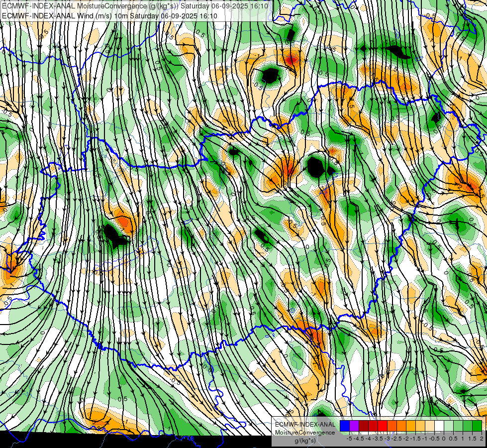
Task: Click the legend tick value -3.5
Action: [378, 439]
